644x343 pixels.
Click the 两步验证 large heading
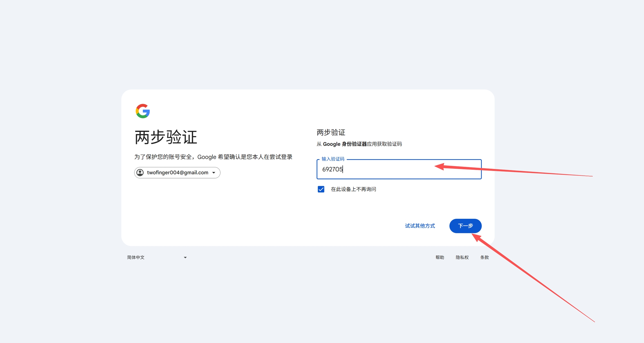[x=166, y=137]
